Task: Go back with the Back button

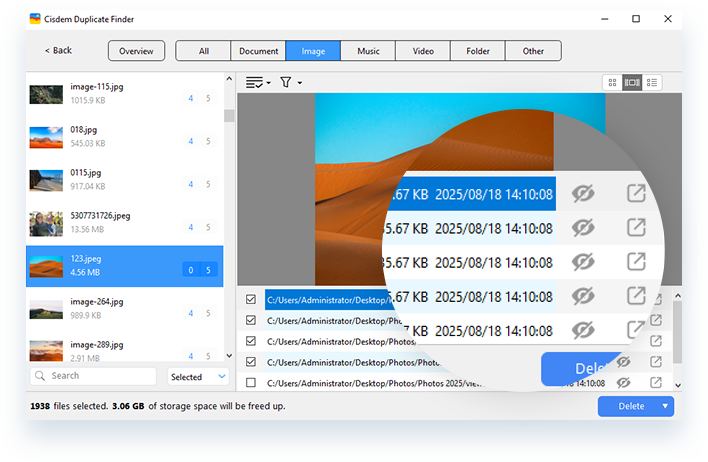Action: pos(58,50)
